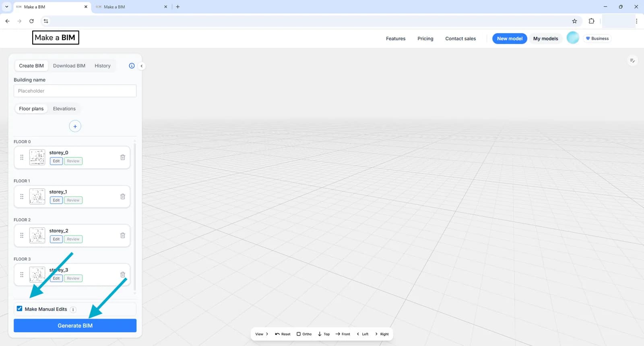Close the second Make a BIM tab
This screenshot has width=644, height=346.
(x=165, y=7)
